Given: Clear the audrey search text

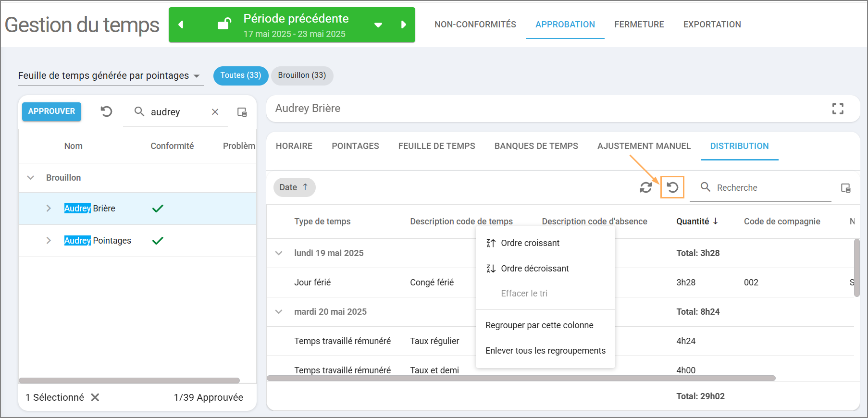Looking at the screenshot, I should tap(215, 112).
